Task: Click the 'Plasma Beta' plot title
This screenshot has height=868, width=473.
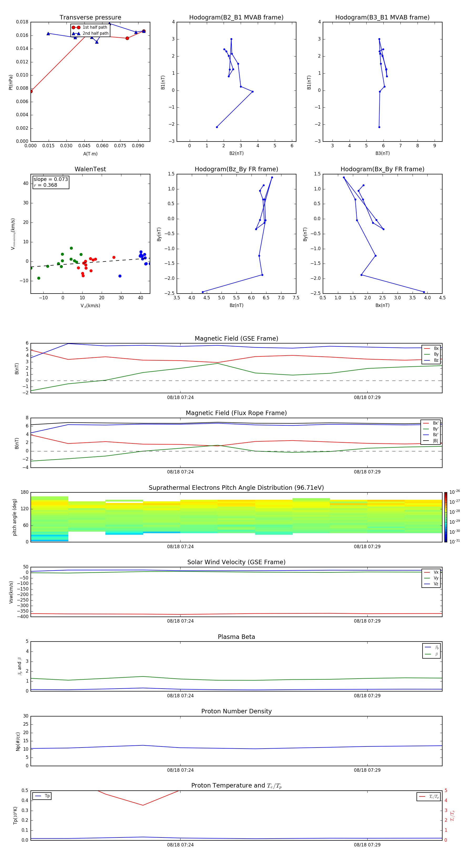Action: point(236,637)
